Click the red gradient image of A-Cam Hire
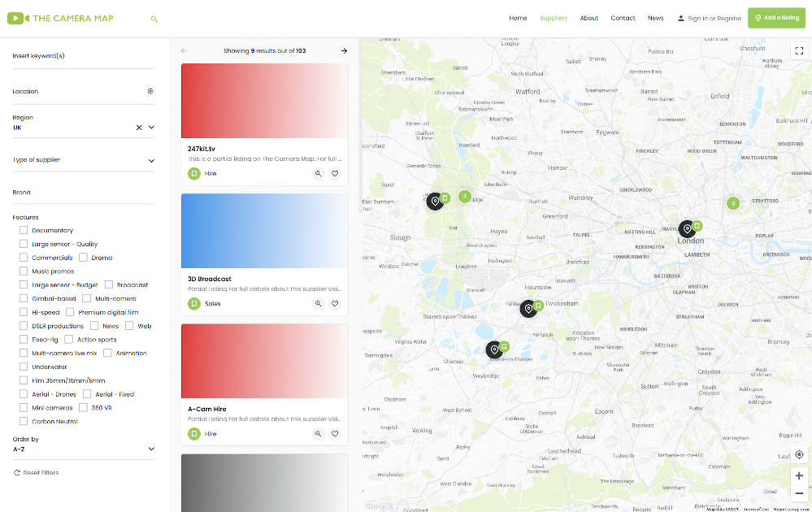 click(x=265, y=361)
